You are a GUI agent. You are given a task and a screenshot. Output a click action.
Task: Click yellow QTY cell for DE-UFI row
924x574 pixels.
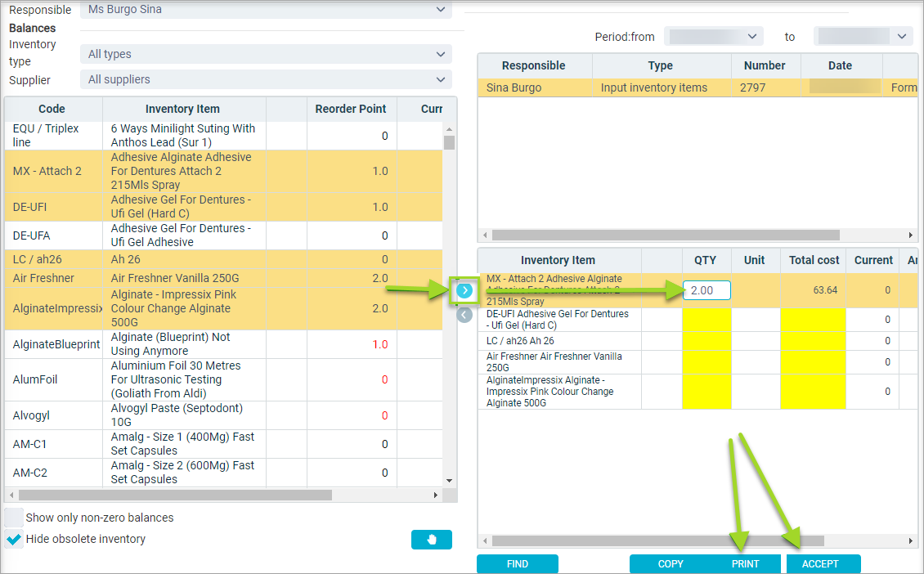[706, 320]
